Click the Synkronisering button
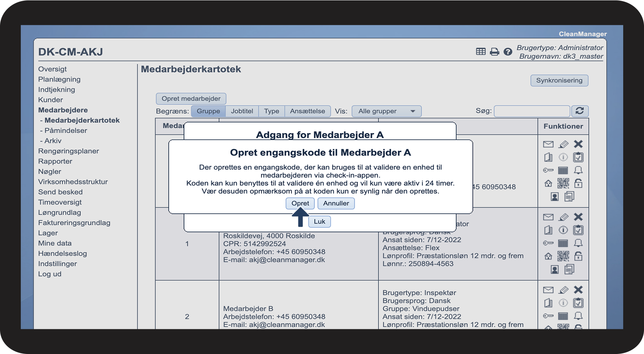The width and height of the screenshot is (644, 354). pos(559,81)
